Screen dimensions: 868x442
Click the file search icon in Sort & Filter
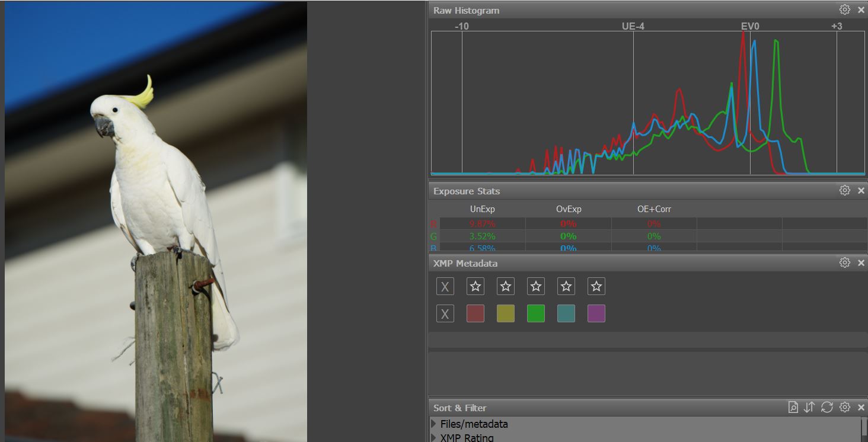[x=793, y=407]
